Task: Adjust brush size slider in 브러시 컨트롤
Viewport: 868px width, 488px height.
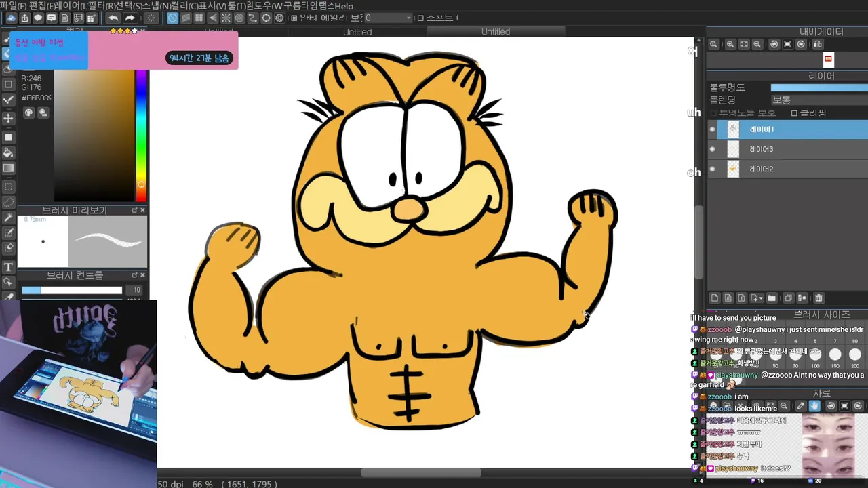Action: [72, 290]
